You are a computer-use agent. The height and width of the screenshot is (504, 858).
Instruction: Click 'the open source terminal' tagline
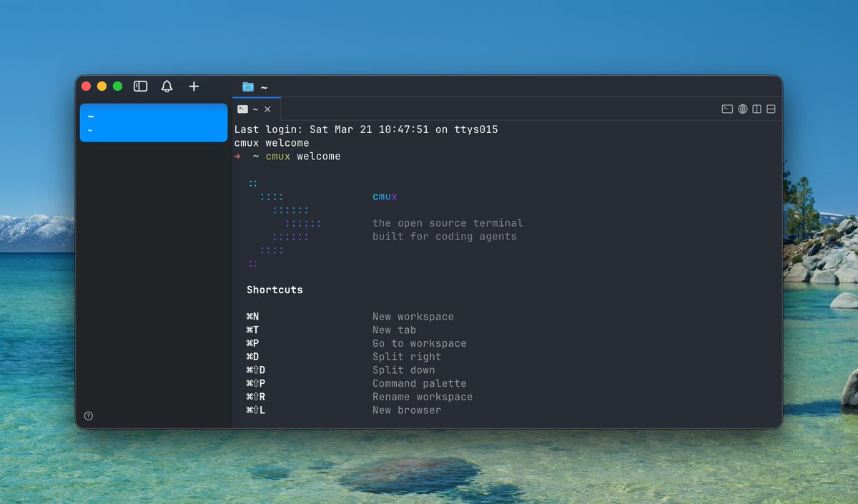(448, 223)
